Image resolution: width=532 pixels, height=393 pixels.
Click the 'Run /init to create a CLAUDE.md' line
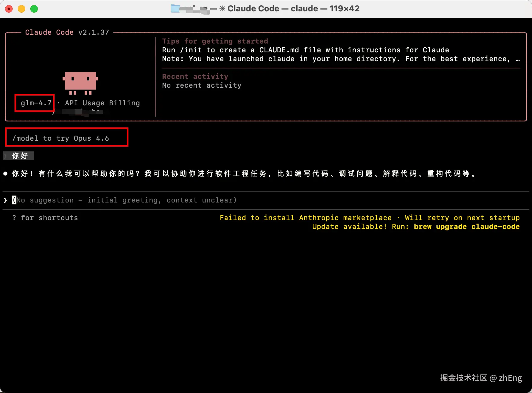305,50
